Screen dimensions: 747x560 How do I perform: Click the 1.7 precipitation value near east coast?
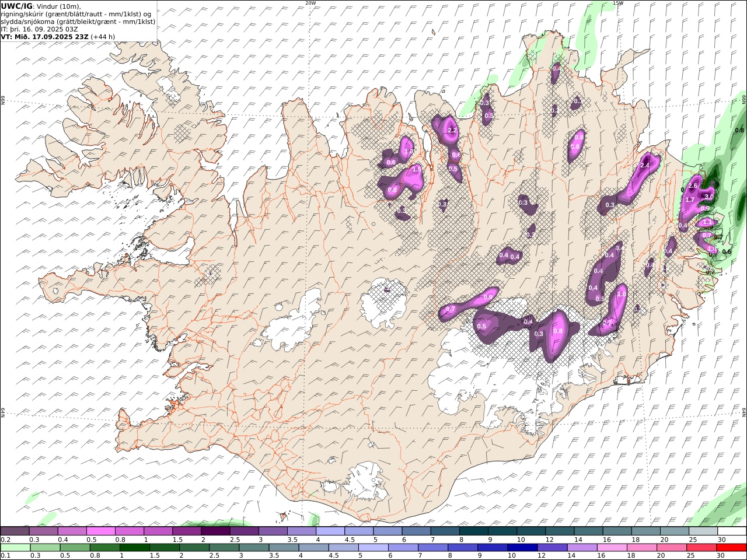[690, 200]
